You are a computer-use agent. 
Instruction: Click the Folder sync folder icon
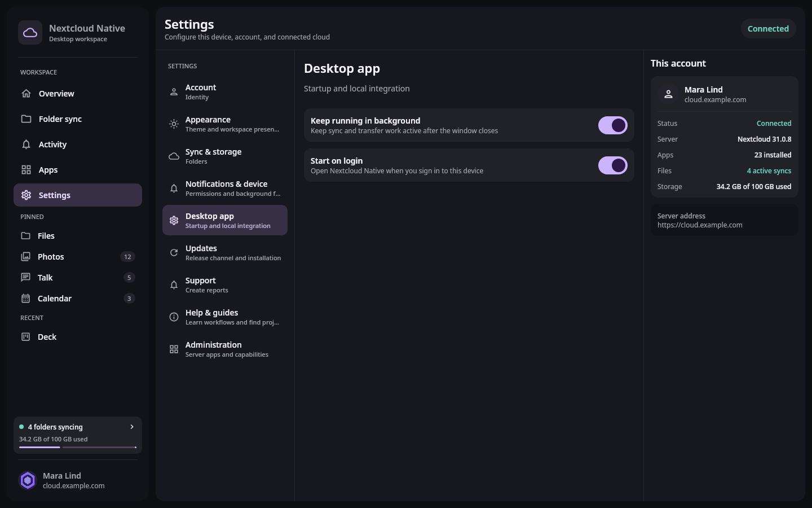click(x=26, y=119)
